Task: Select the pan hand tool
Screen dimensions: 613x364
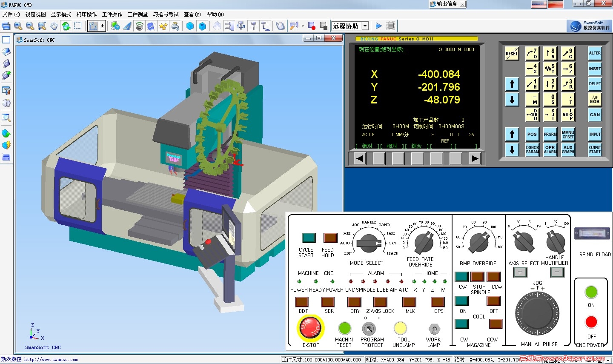Action: pyautogui.click(x=54, y=26)
